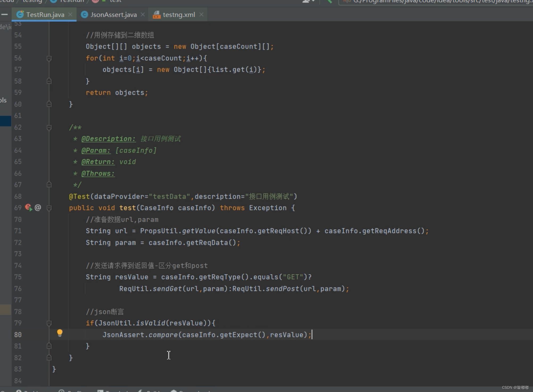The image size is (533, 392).
Task: Place the cursor at the end of line 80
Action: click(x=312, y=335)
